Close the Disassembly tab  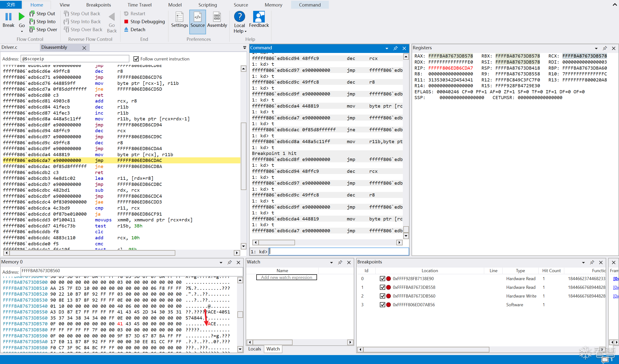pyautogui.click(x=84, y=48)
